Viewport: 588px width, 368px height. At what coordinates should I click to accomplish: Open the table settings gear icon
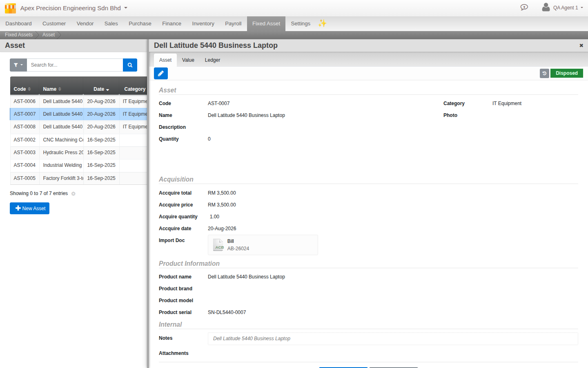pyautogui.click(x=73, y=194)
